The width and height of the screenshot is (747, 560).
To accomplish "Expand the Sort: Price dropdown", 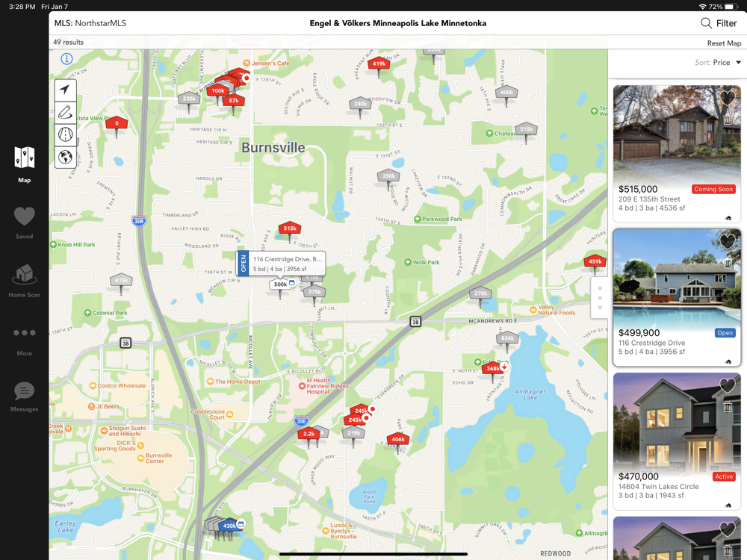I will [718, 63].
